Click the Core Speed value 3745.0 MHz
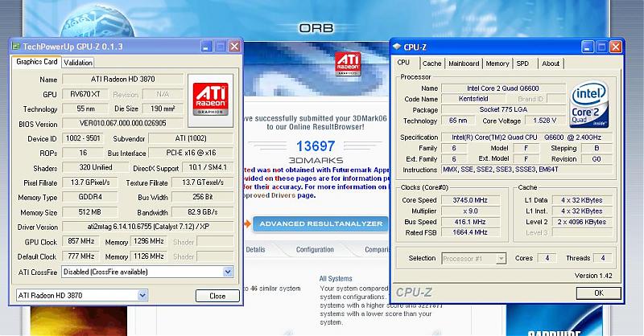This screenshot has width=644, height=336. point(470,200)
